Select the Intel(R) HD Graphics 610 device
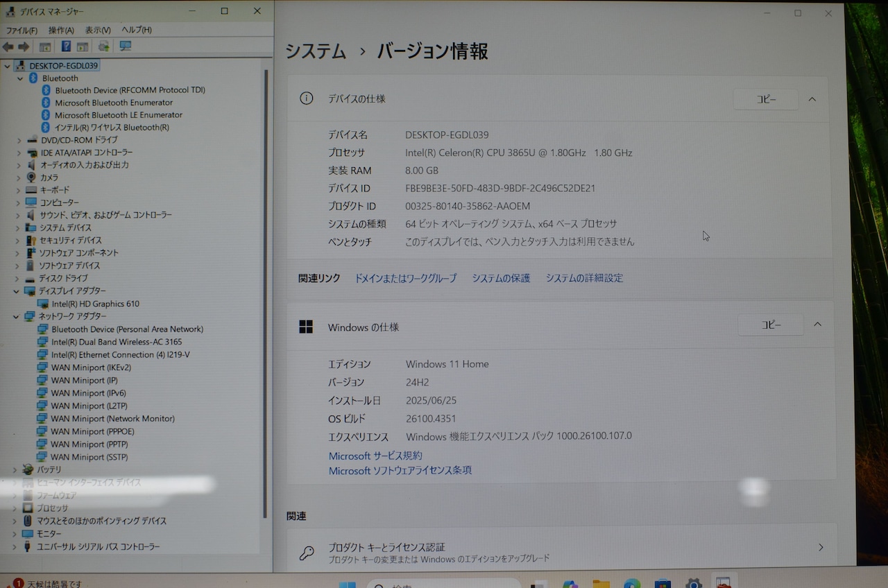 [x=95, y=304]
